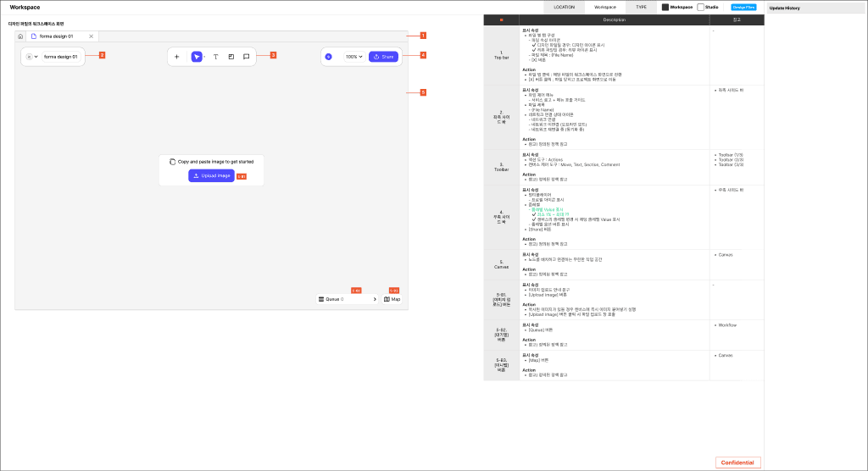Select the Section tool
This screenshot has height=471, width=868.
pos(231,57)
